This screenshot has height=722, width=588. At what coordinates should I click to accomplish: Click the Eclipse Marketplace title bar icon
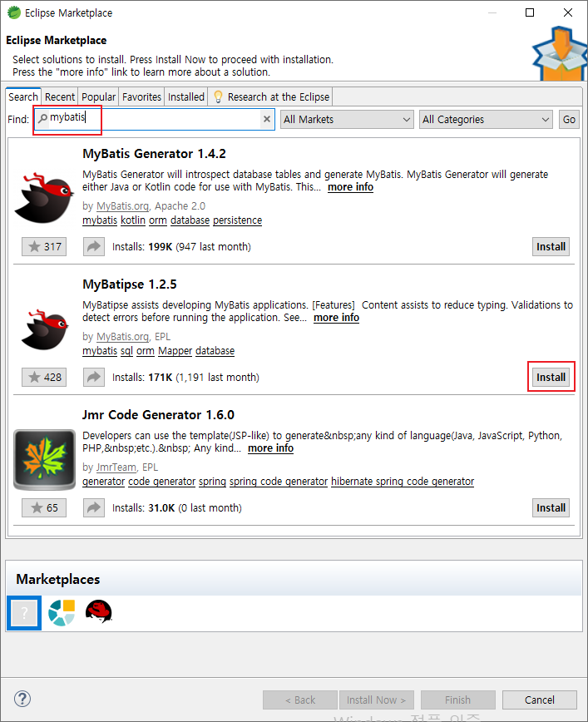tap(14, 13)
